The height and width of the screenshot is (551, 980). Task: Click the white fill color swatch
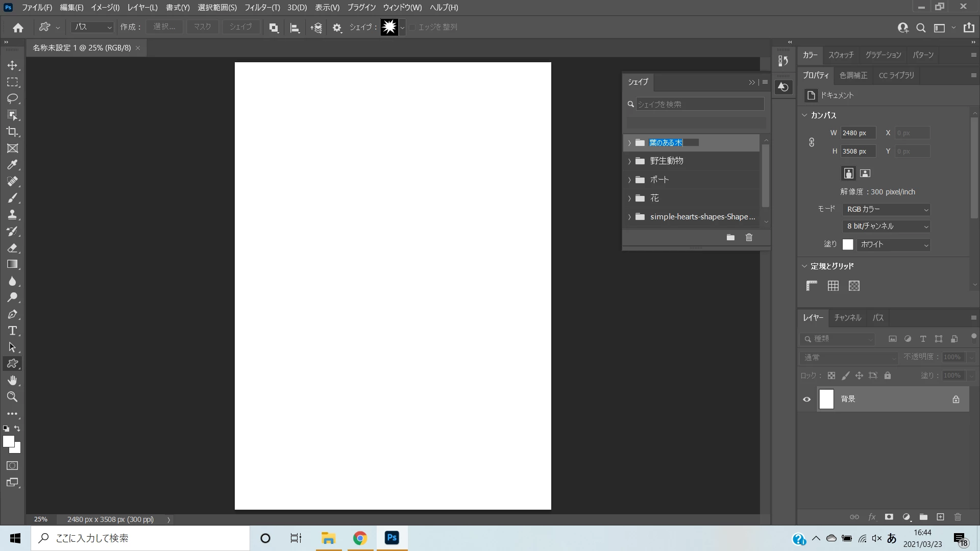(848, 245)
